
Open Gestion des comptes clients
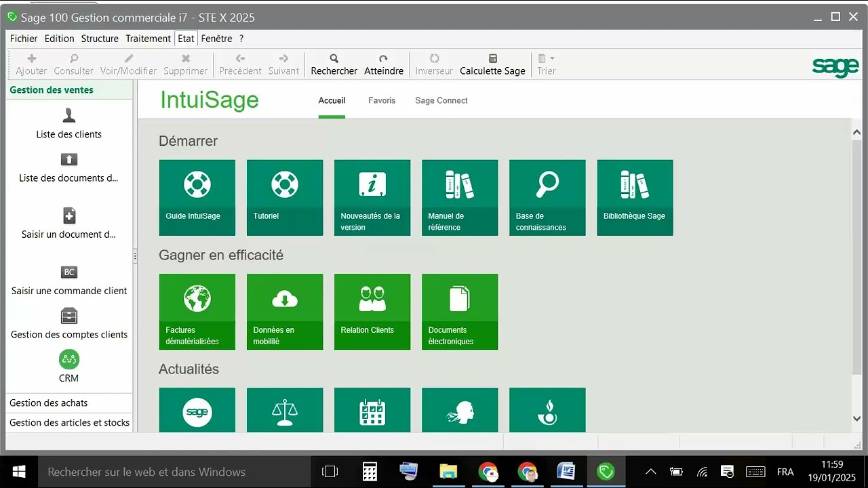69,324
